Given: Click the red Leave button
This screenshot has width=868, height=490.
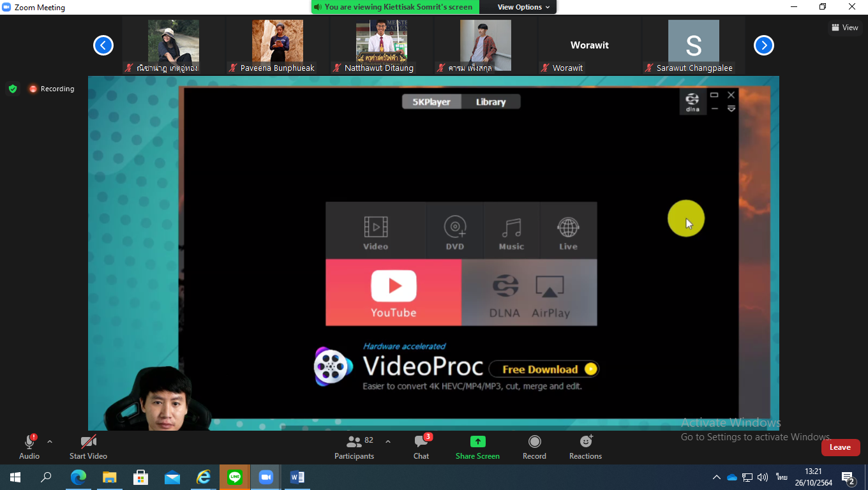Looking at the screenshot, I should (x=840, y=447).
